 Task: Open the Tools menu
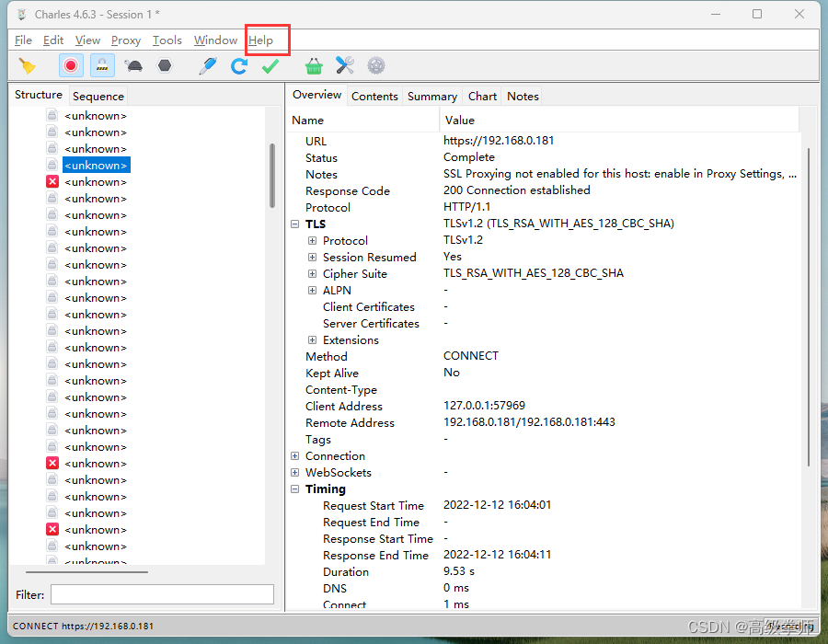pyautogui.click(x=167, y=40)
